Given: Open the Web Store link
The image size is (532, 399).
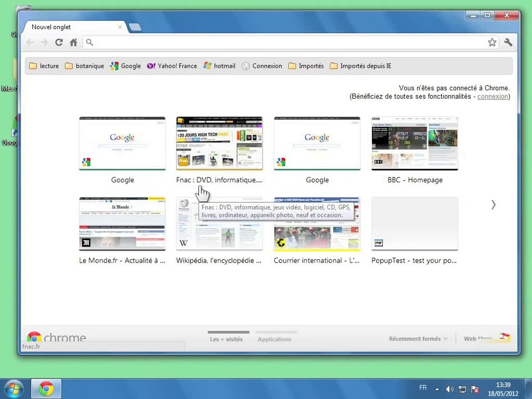Looking at the screenshot, I should 487,338.
